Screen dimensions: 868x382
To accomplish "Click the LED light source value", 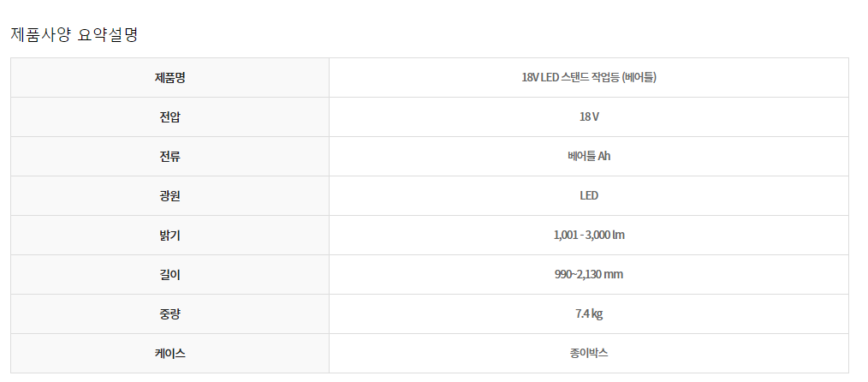I will click(588, 195).
